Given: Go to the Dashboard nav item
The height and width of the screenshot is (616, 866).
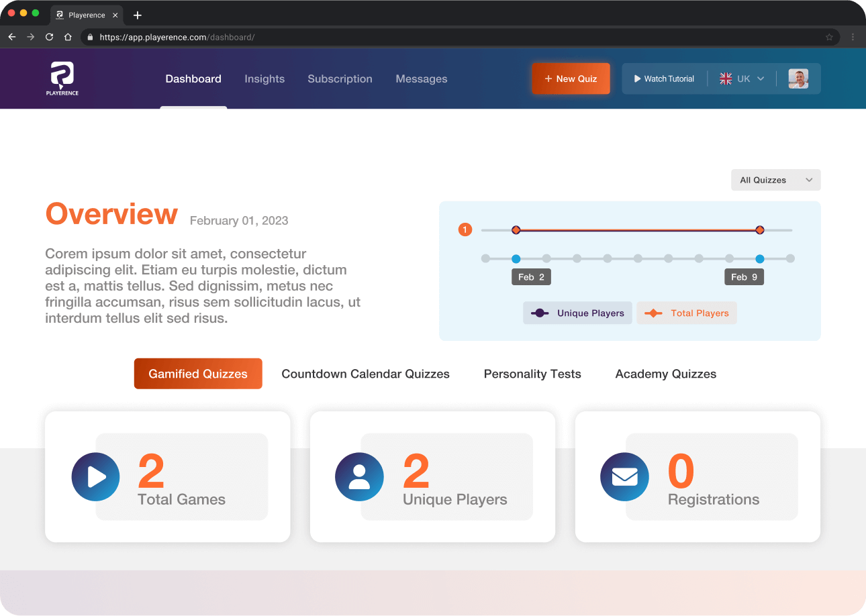Looking at the screenshot, I should [193, 79].
